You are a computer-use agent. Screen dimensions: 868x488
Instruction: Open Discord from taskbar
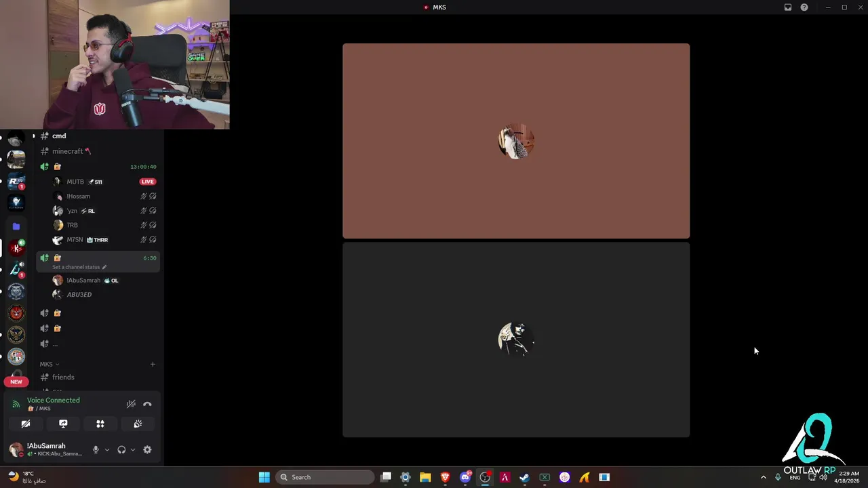(x=465, y=477)
